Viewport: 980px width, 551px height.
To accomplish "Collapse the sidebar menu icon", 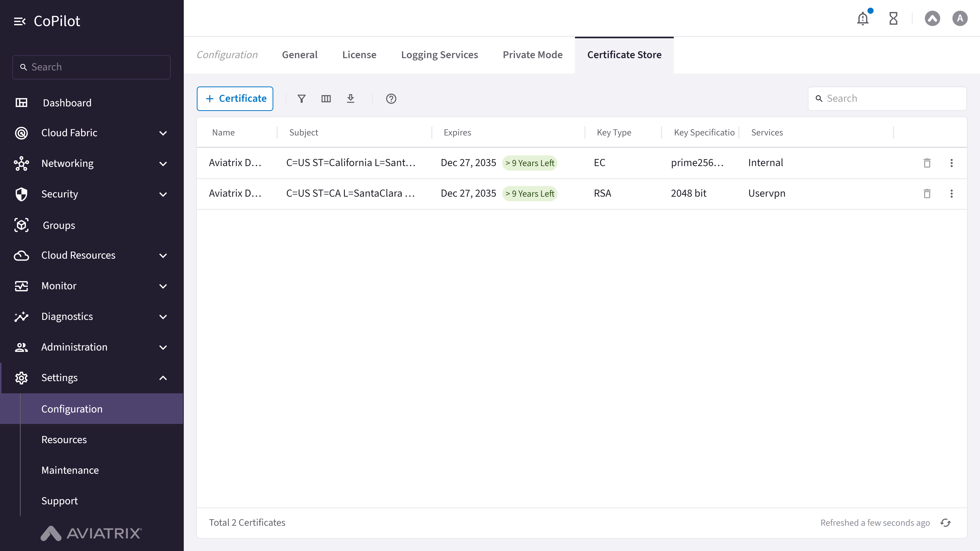I will coord(20,21).
